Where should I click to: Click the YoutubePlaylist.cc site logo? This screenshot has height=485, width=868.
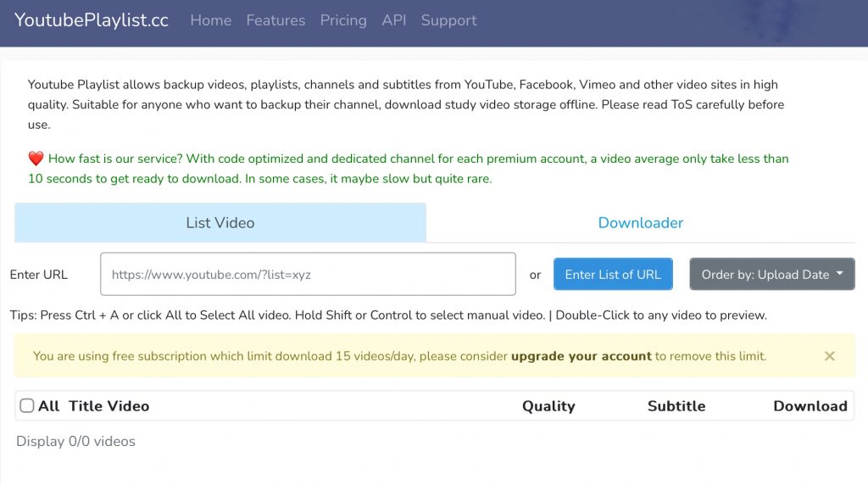click(x=92, y=20)
